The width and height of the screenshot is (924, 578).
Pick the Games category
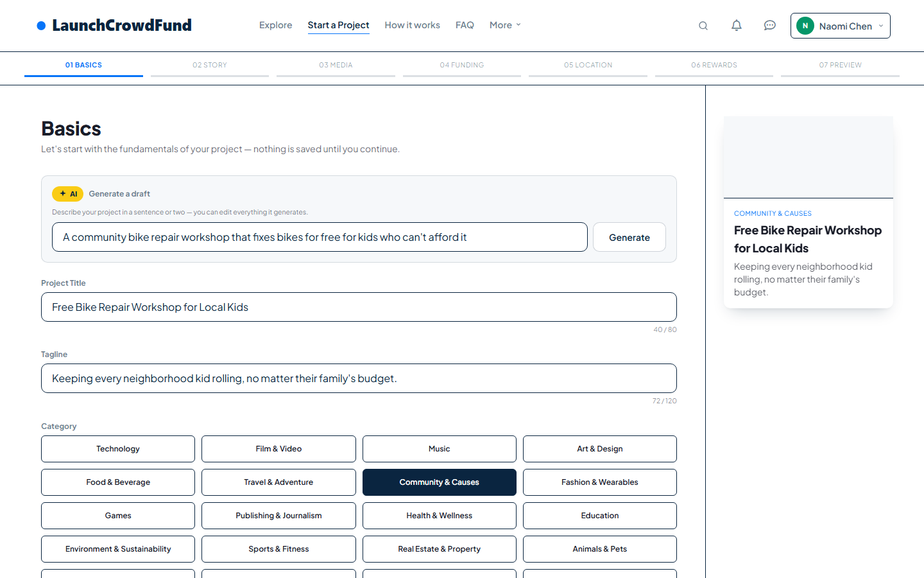tap(118, 516)
